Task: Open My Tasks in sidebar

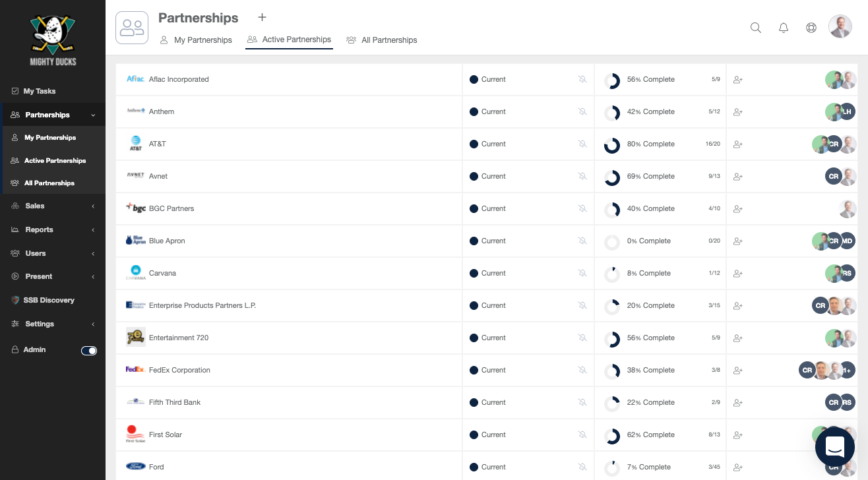Action: (x=39, y=91)
